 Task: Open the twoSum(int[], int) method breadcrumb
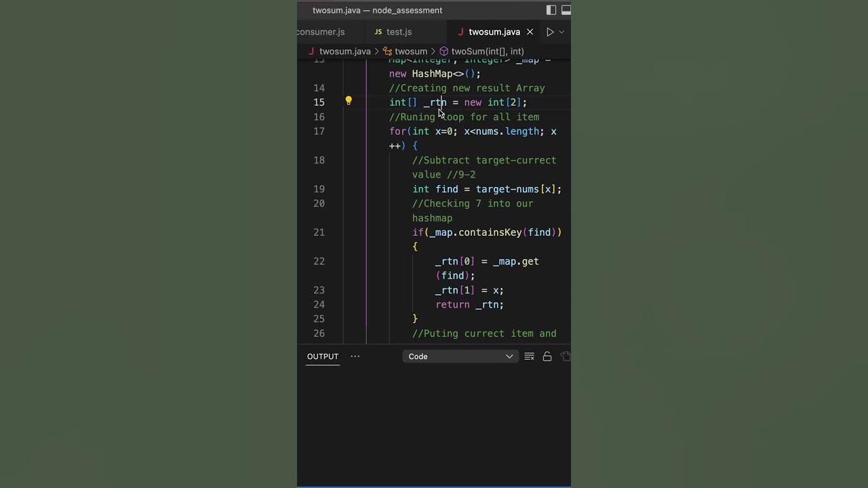[488, 52]
